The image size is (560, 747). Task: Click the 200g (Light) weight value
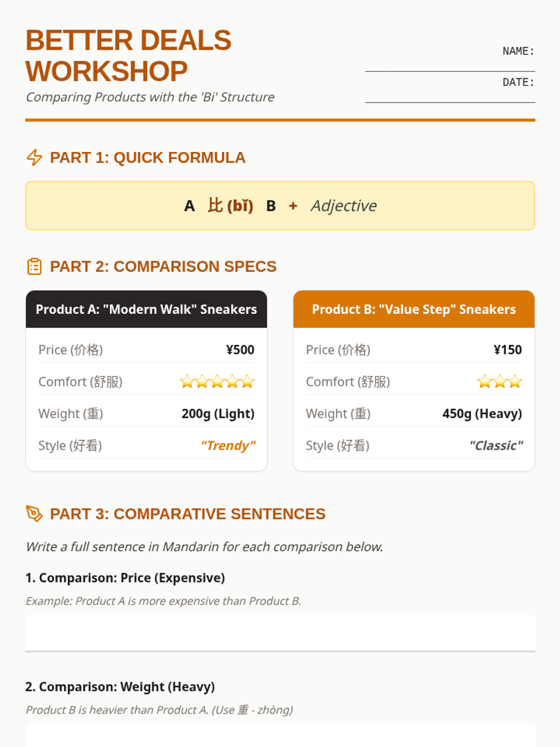(x=217, y=414)
